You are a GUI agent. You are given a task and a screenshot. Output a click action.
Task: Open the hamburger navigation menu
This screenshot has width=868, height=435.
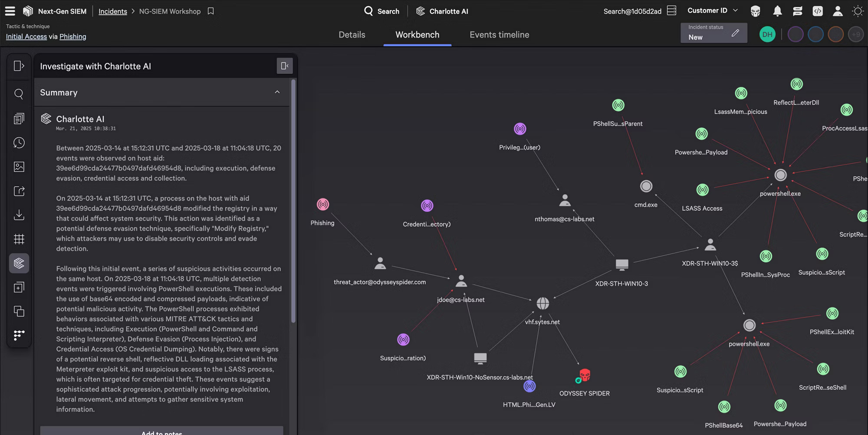point(10,11)
